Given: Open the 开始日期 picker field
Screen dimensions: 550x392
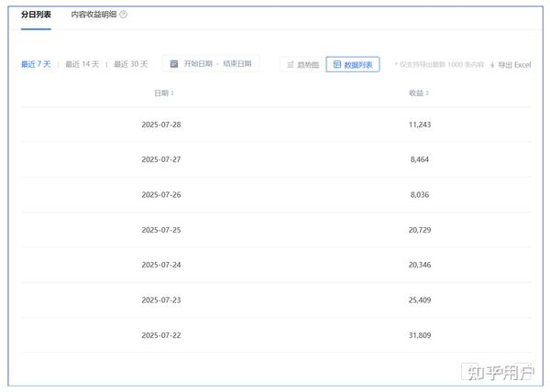Looking at the screenshot, I should 198,64.
